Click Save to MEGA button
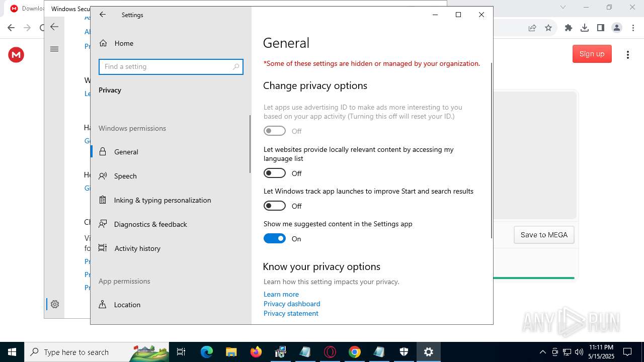 [544, 235]
